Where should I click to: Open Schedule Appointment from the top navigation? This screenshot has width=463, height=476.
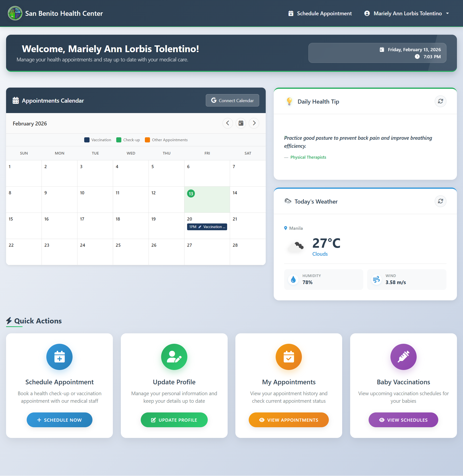320,13
